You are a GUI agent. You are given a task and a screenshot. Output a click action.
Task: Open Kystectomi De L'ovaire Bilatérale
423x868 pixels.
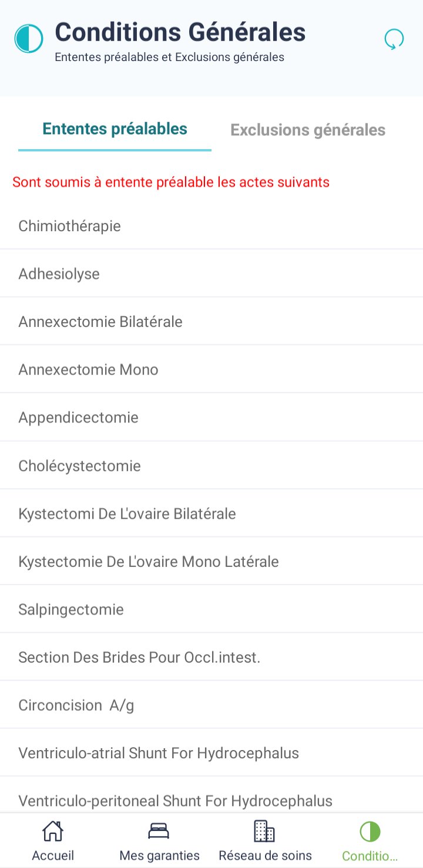(211, 514)
